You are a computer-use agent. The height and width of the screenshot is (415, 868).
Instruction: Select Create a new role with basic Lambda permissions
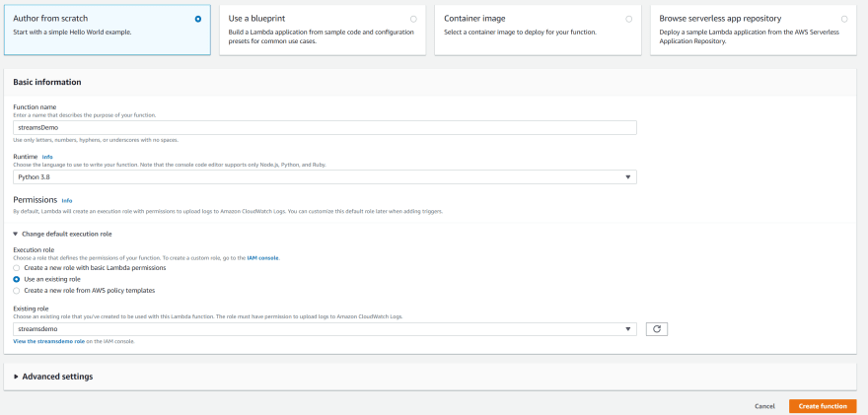(x=17, y=268)
